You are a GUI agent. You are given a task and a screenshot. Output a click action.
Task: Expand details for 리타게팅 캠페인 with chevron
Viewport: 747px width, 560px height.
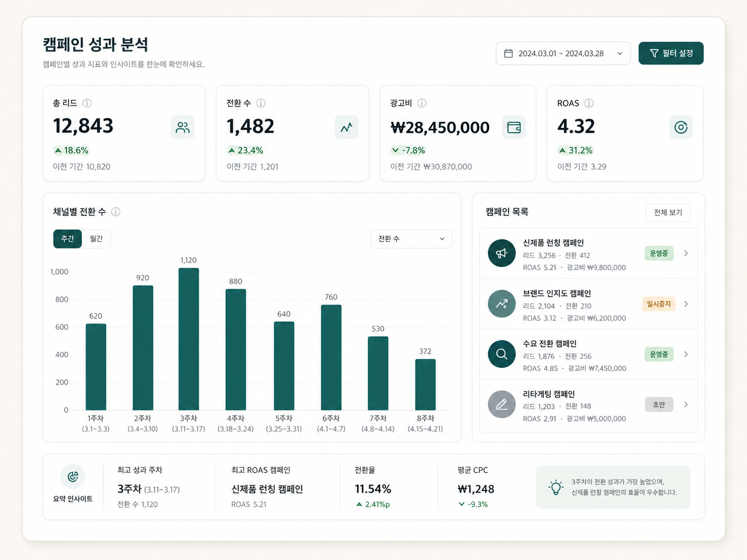pos(686,404)
